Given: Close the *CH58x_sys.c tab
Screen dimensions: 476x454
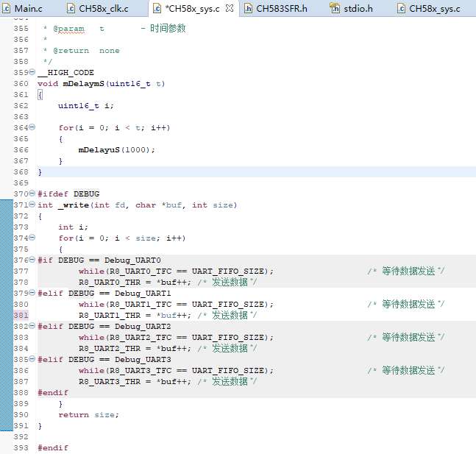Looking at the screenshot, I should [229, 9].
